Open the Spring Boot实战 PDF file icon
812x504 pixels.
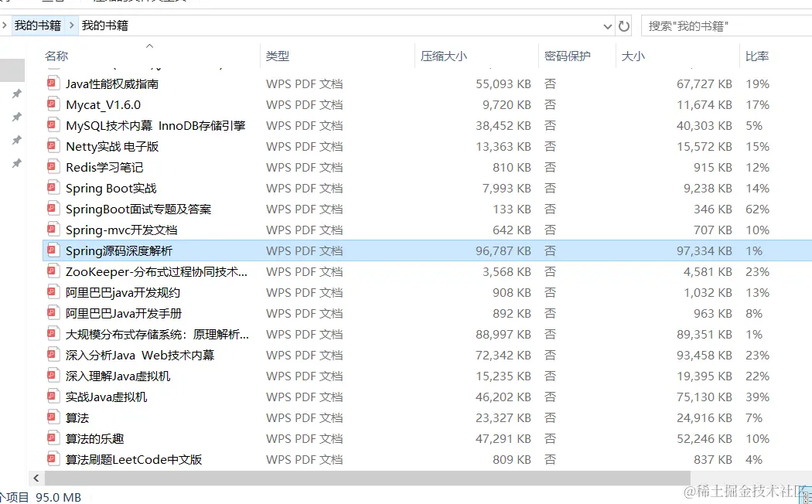pyautogui.click(x=53, y=188)
